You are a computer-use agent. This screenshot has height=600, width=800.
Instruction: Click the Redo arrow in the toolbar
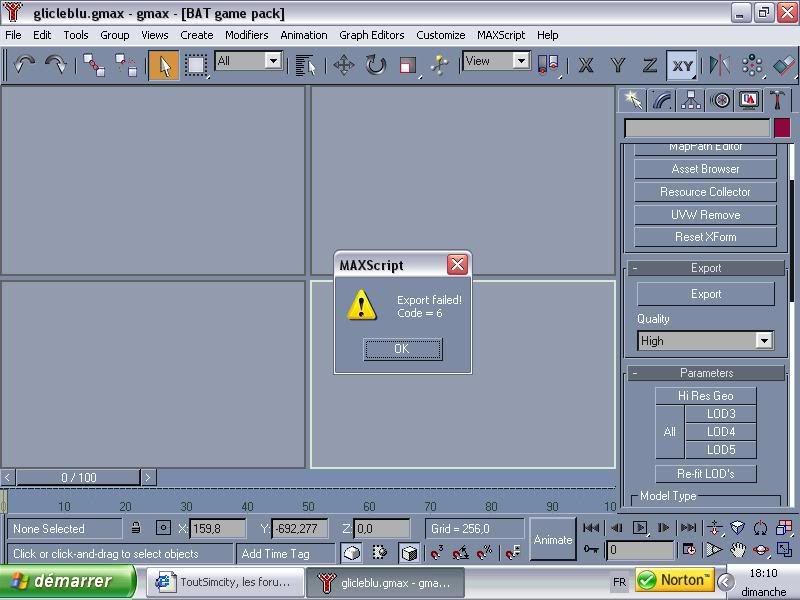coord(56,65)
